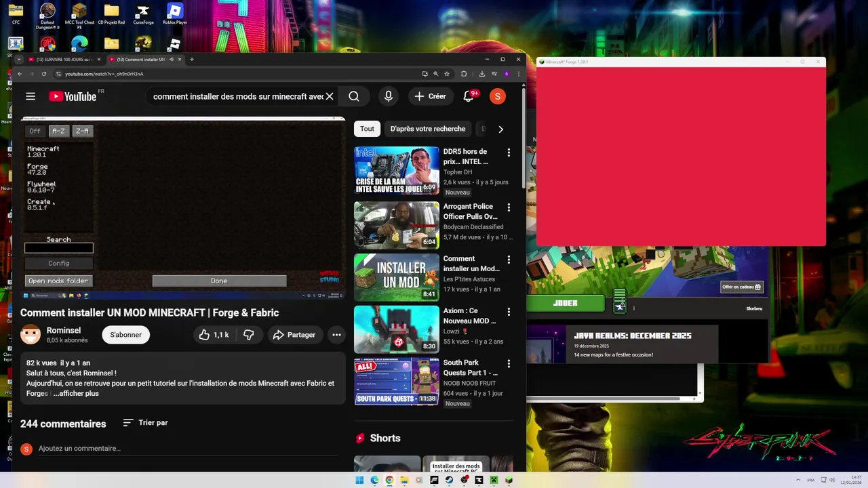Like the video with thumbs up
Image resolution: width=868 pixels, height=488 pixels.
coord(214,335)
